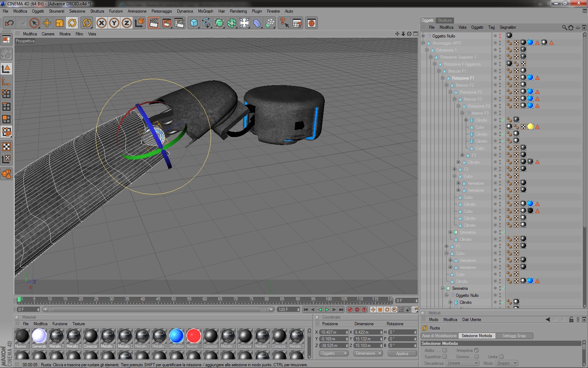Screen dimensions: 588x368
Task: Switch to the Struttura tab
Action: click(x=444, y=20)
